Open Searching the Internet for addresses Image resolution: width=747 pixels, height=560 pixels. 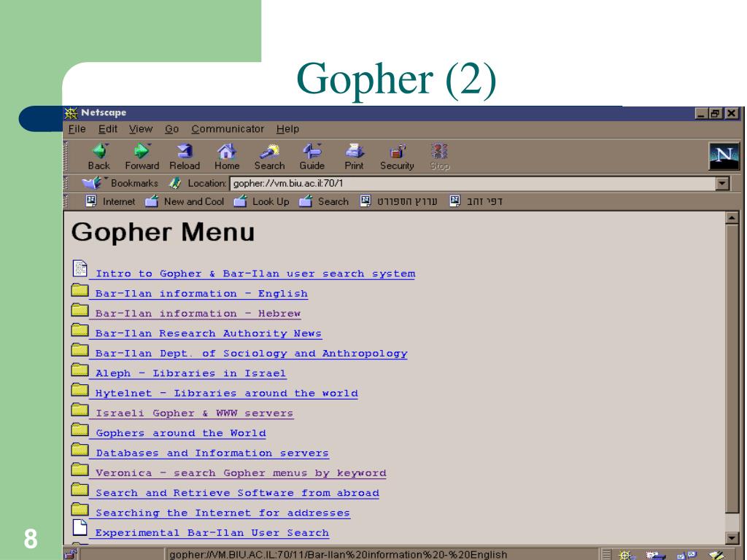tap(223, 513)
